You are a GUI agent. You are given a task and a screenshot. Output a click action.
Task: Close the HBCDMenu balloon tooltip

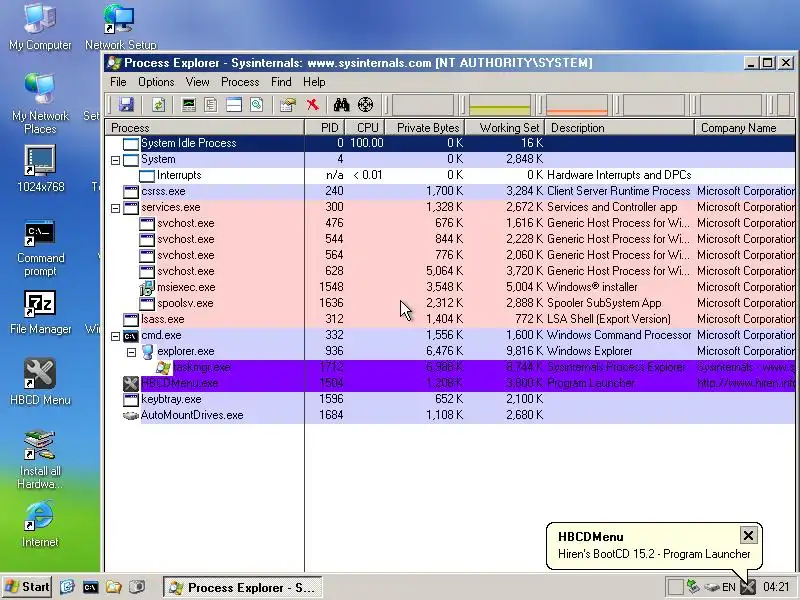748,536
